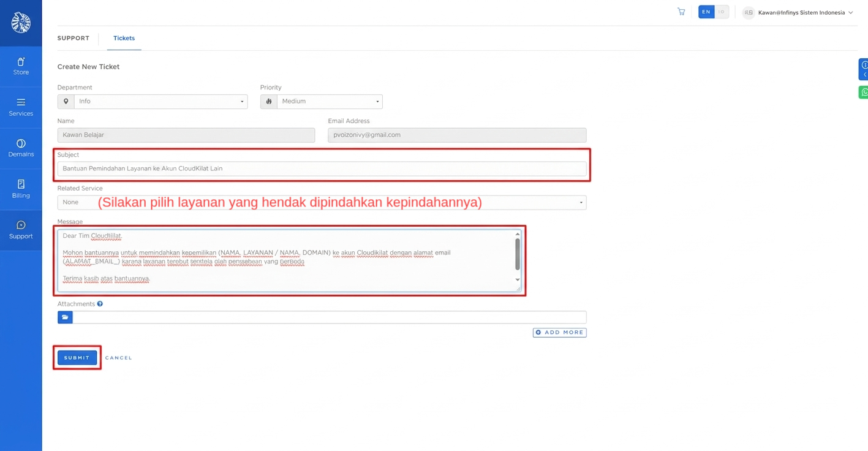The image size is (868, 451).
Task: Click the Department location pin icon
Action: pos(66,102)
